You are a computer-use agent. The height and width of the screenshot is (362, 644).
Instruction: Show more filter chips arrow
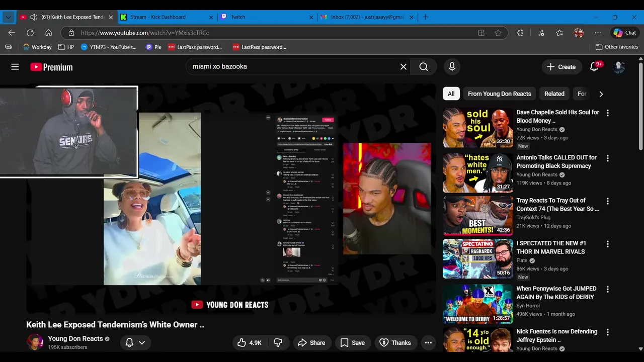tap(601, 94)
